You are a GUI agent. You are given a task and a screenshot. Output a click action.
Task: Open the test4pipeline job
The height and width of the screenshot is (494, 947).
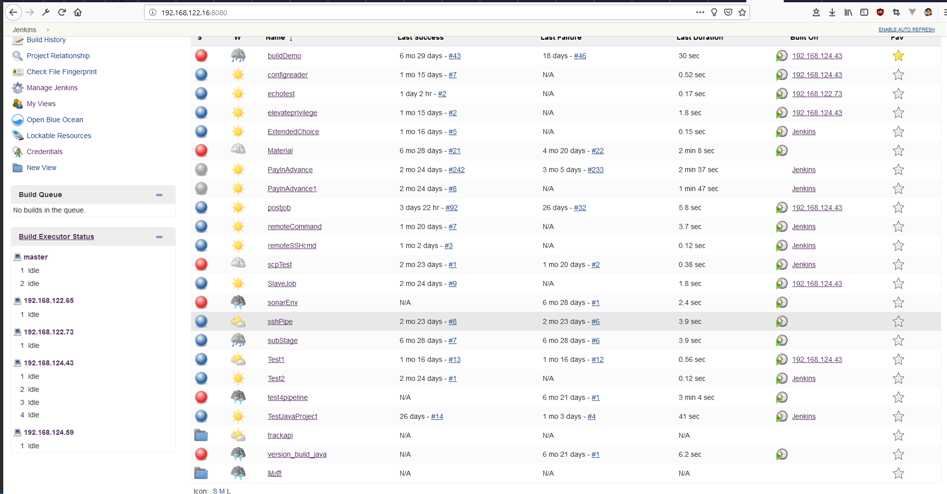(287, 397)
